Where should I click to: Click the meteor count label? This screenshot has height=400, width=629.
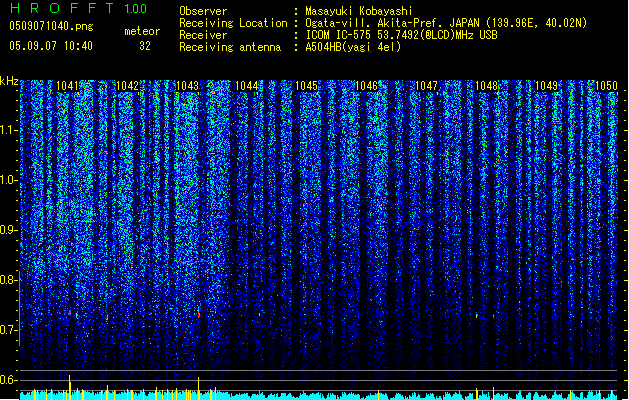coord(142,31)
